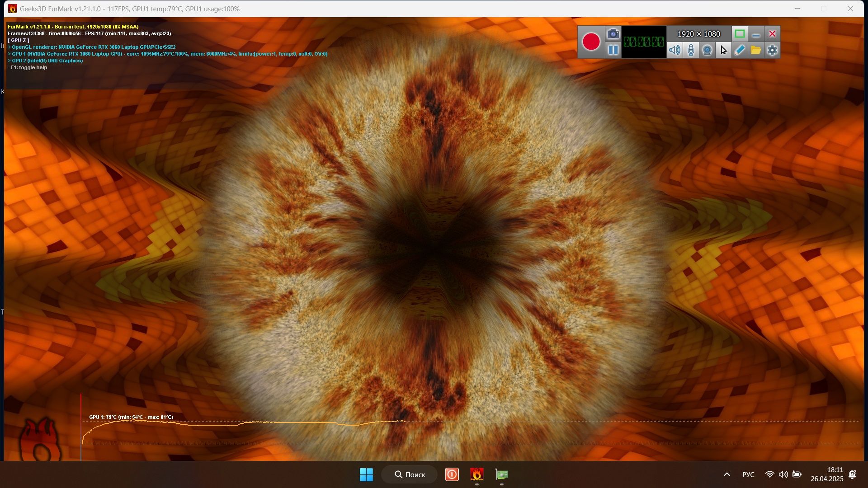
Task: Open volume control in system tray
Action: (783, 474)
